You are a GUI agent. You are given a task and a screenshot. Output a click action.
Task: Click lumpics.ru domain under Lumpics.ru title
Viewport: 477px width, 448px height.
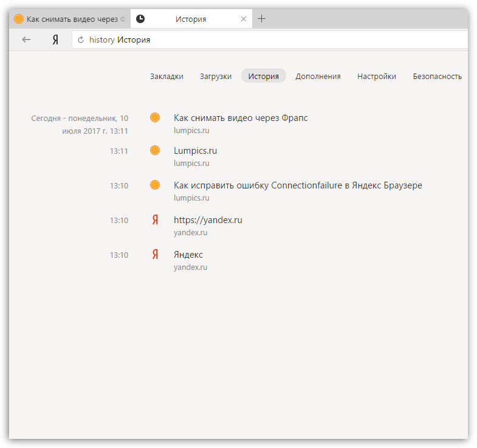(x=191, y=164)
